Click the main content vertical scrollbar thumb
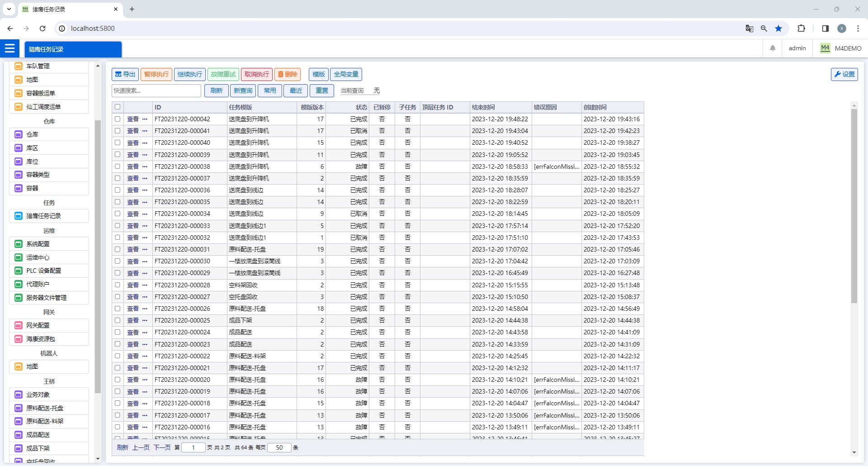 [x=854, y=206]
